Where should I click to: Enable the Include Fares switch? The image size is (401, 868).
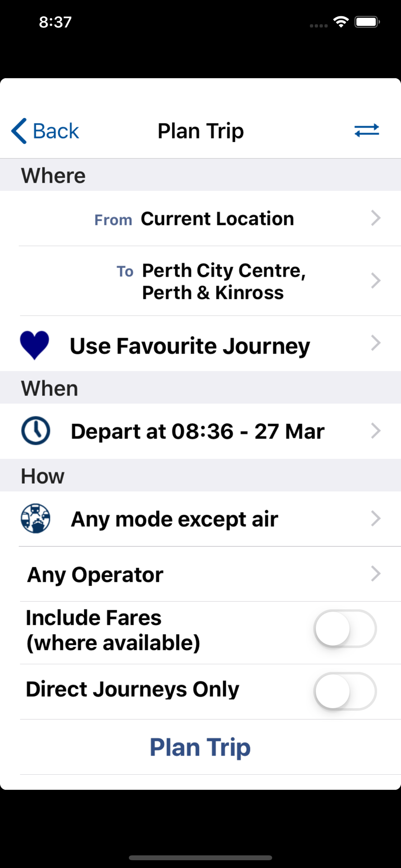pos(345,629)
